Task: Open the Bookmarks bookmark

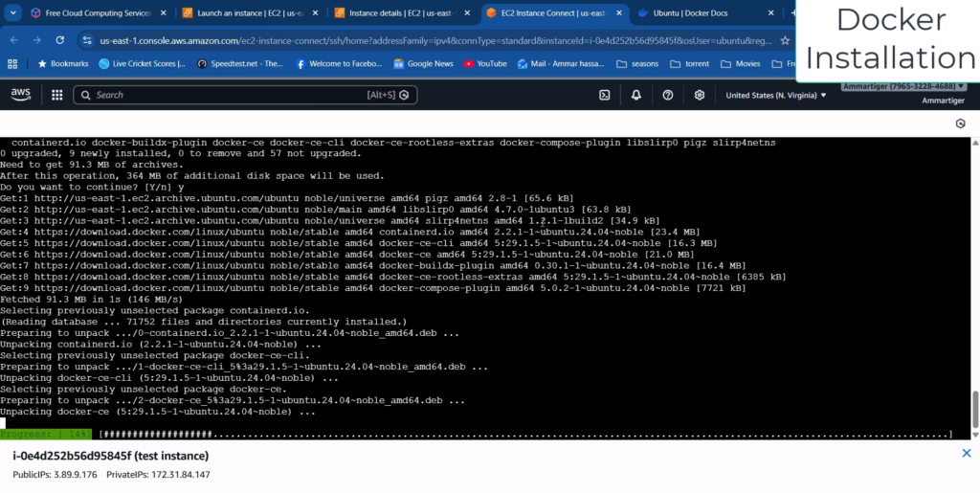Action: 63,64
